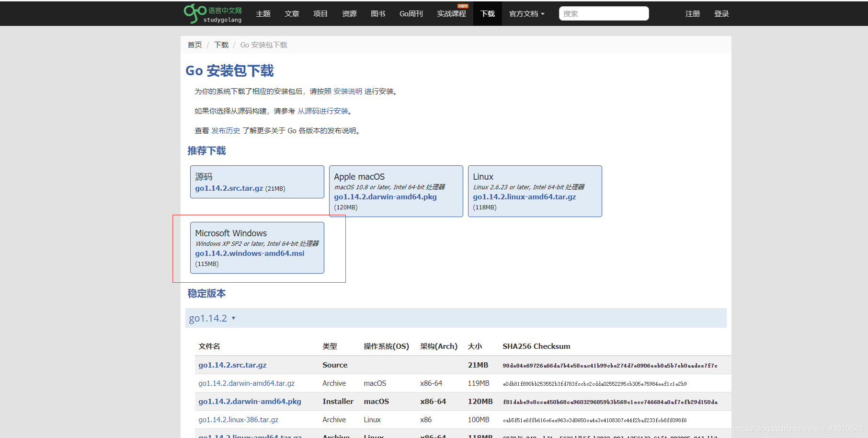Click the 架构(Arch) column header
The width and height of the screenshot is (868, 438).
pos(439,346)
